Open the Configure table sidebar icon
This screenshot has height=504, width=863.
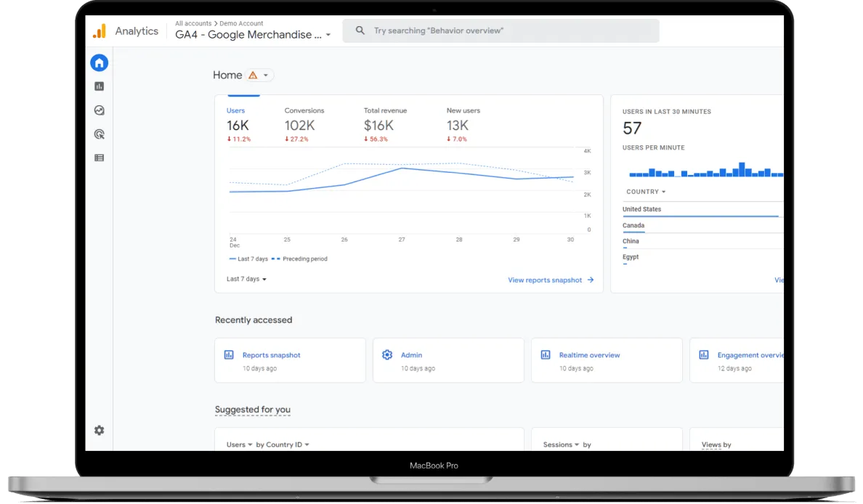[99, 158]
